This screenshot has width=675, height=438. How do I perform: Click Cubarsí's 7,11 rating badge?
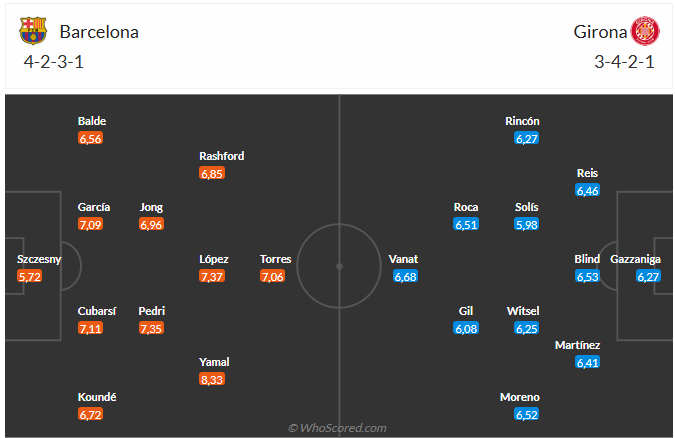pos(90,328)
